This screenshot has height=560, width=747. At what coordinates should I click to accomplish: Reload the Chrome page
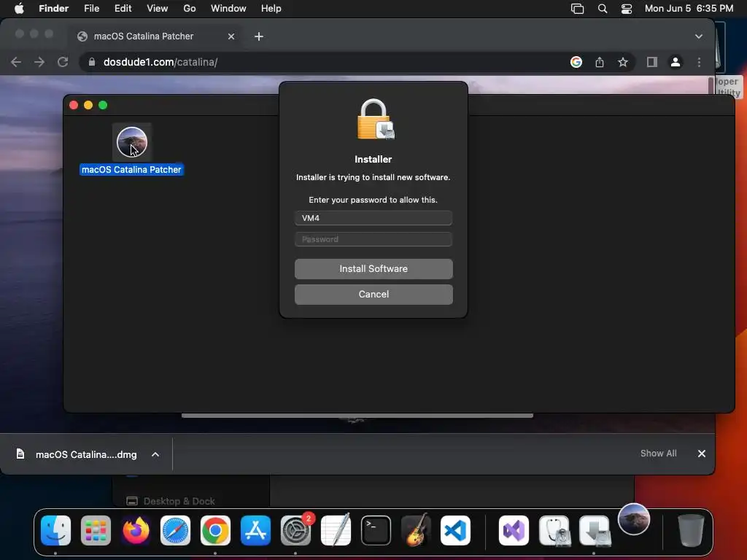click(x=63, y=62)
